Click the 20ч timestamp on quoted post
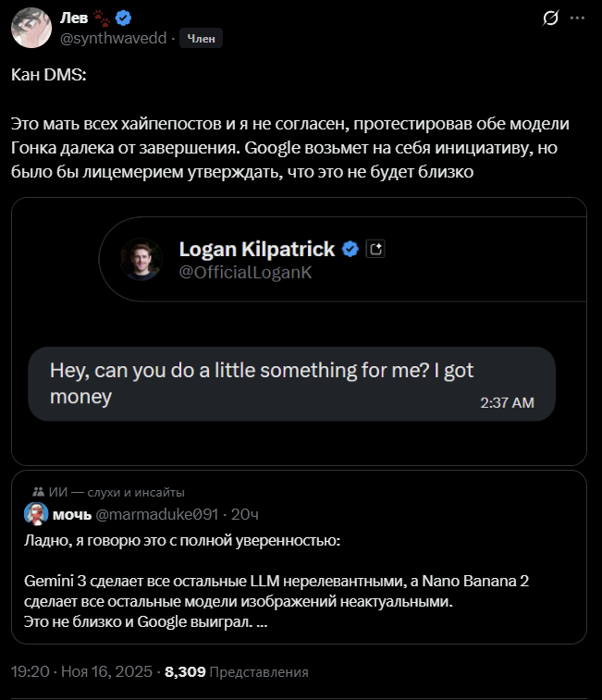Image resolution: width=602 pixels, height=700 pixels. pos(244,514)
